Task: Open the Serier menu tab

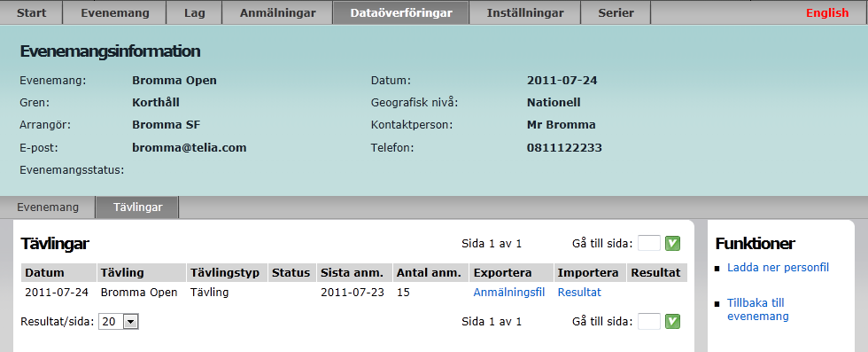Action: 616,12
